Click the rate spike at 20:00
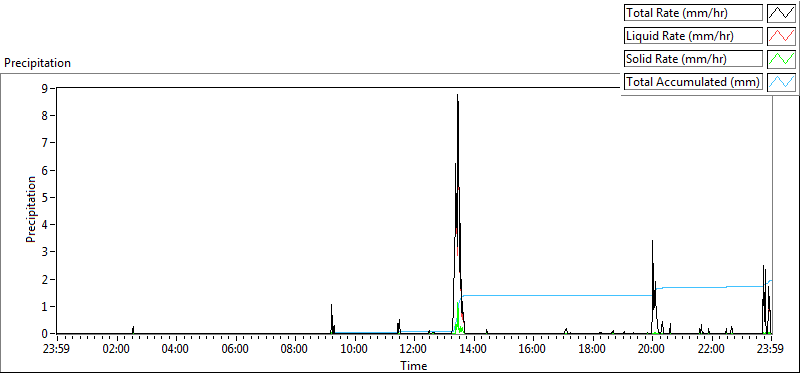 [x=653, y=242]
